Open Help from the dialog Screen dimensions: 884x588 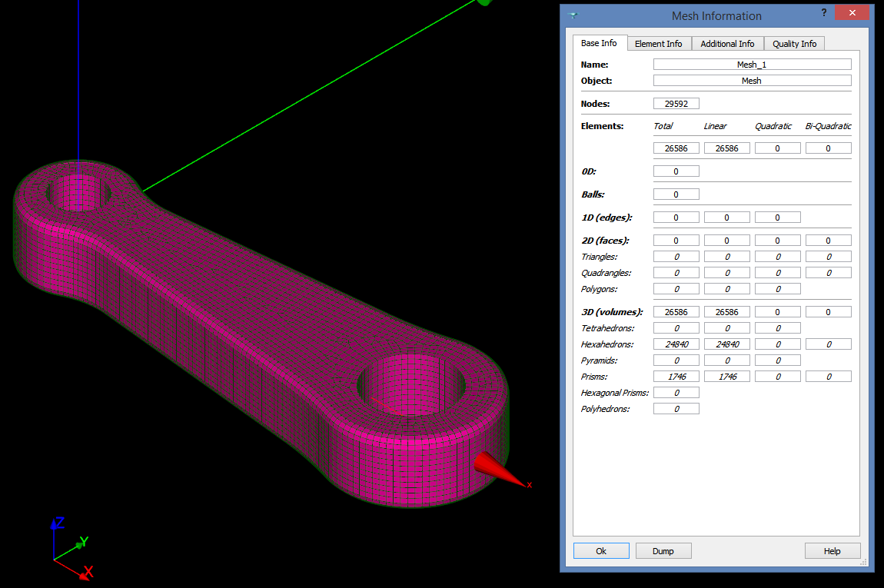(x=832, y=550)
